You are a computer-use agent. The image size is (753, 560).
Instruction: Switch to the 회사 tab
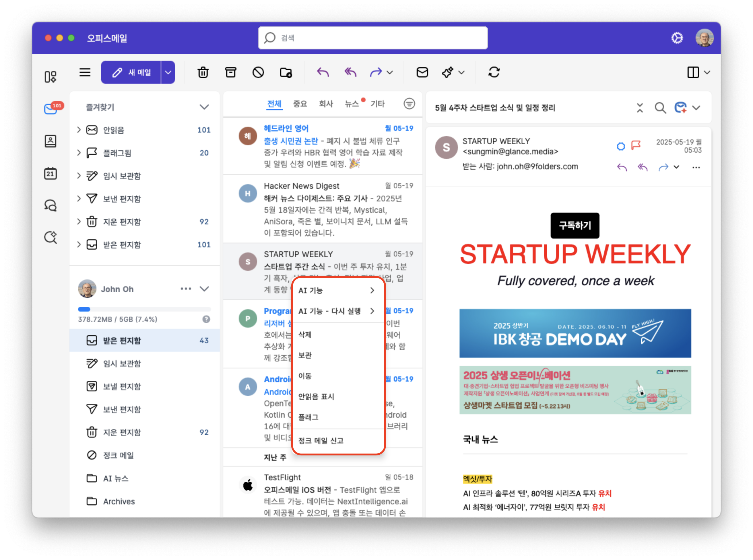(x=326, y=104)
